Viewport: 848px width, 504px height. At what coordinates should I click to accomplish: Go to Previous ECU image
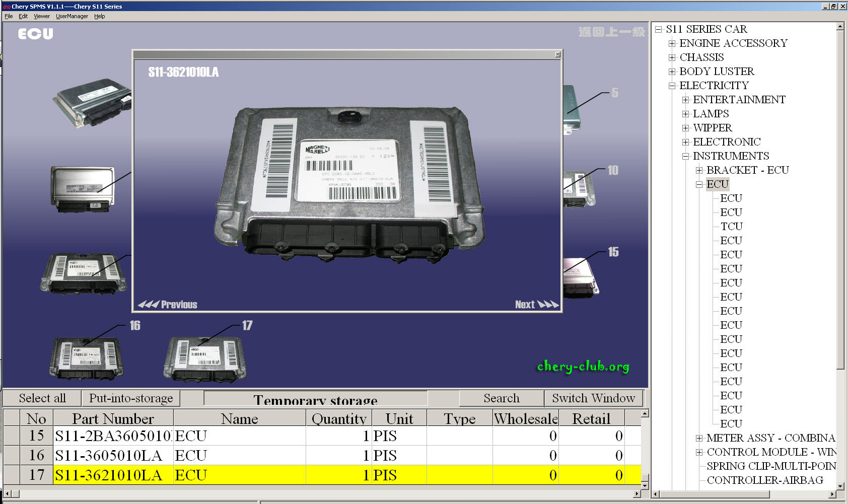point(168,304)
